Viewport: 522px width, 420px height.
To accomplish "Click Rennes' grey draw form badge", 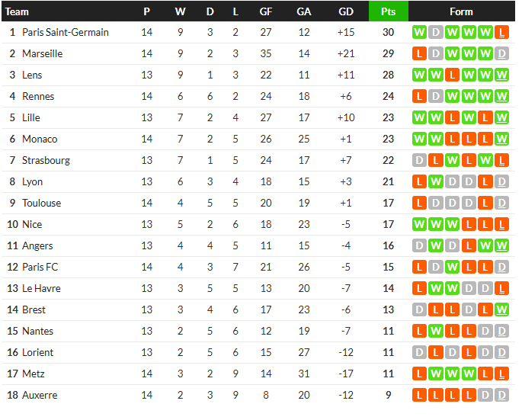I will pos(435,97).
